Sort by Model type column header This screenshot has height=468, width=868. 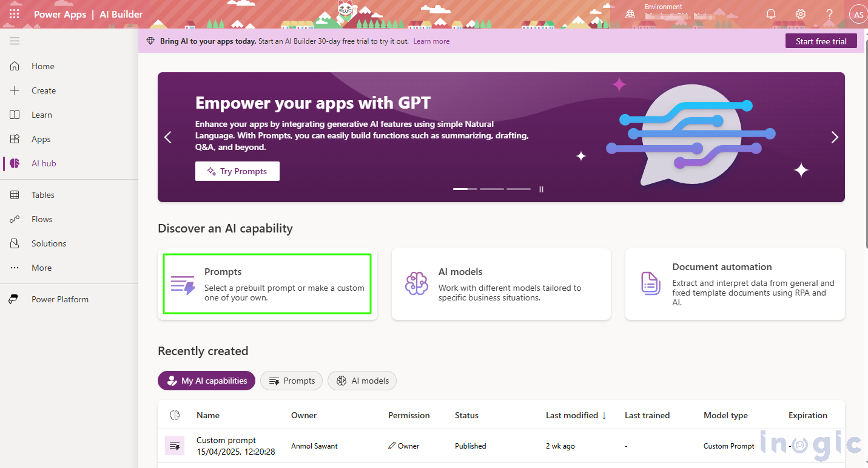[x=725, y=415]
